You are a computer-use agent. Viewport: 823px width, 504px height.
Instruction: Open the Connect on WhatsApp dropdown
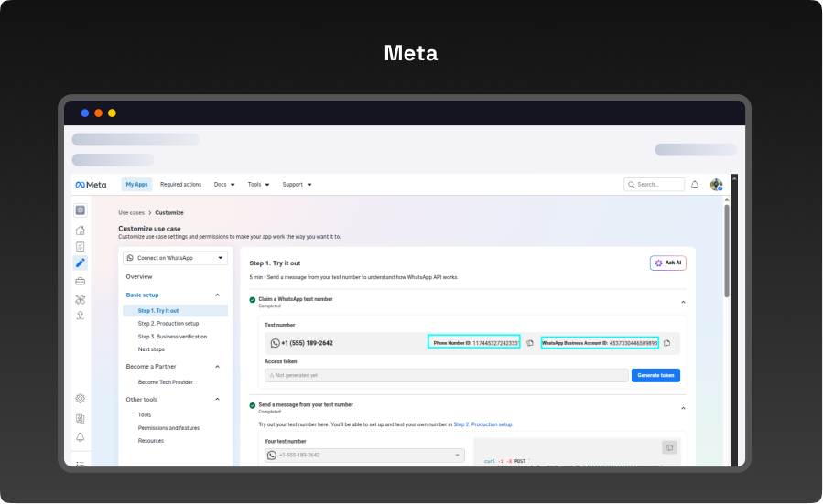tap(175, 258)
